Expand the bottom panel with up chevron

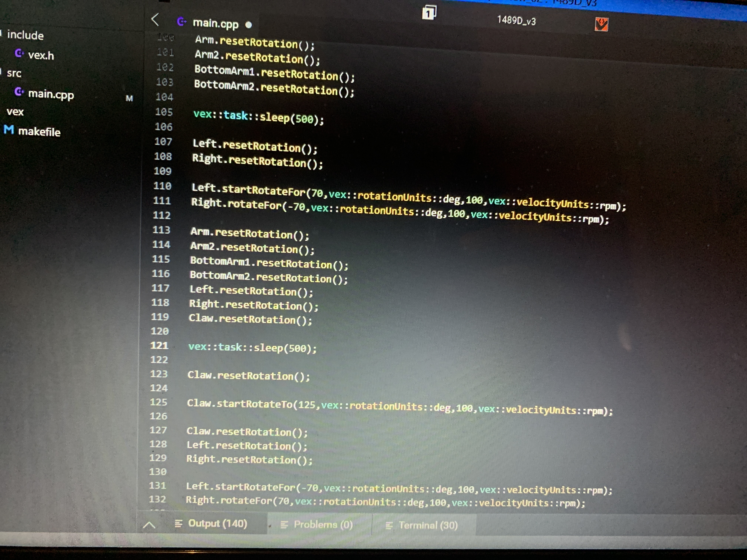pyautogui.click(x=149, y=525)
